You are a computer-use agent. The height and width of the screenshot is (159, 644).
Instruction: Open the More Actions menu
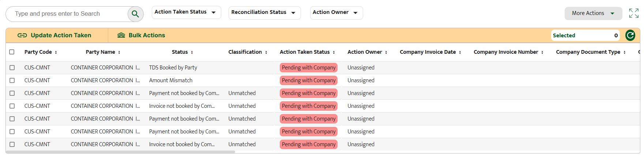click(593, 14)
